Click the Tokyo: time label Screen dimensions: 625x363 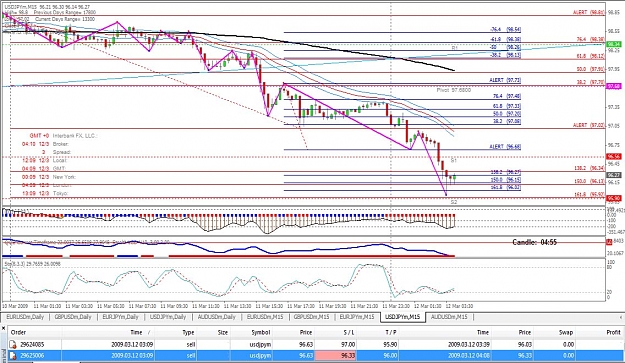point(61,193)
